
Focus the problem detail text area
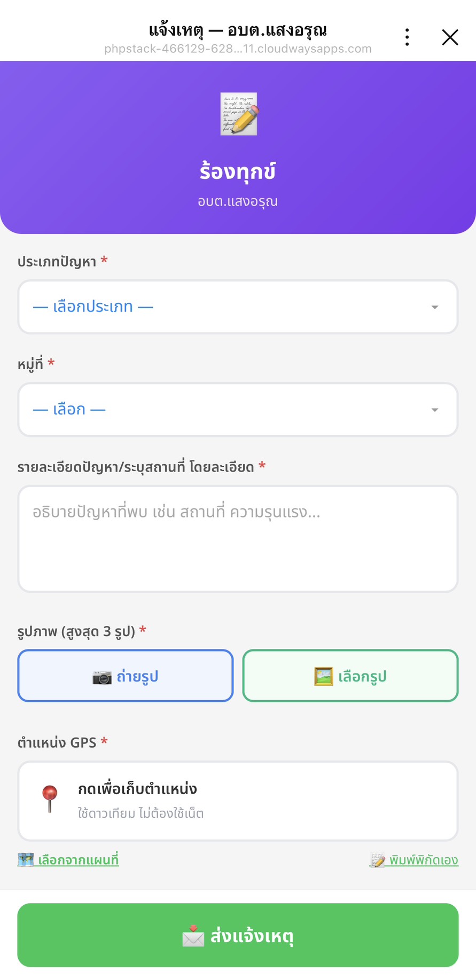pos(238,539)
